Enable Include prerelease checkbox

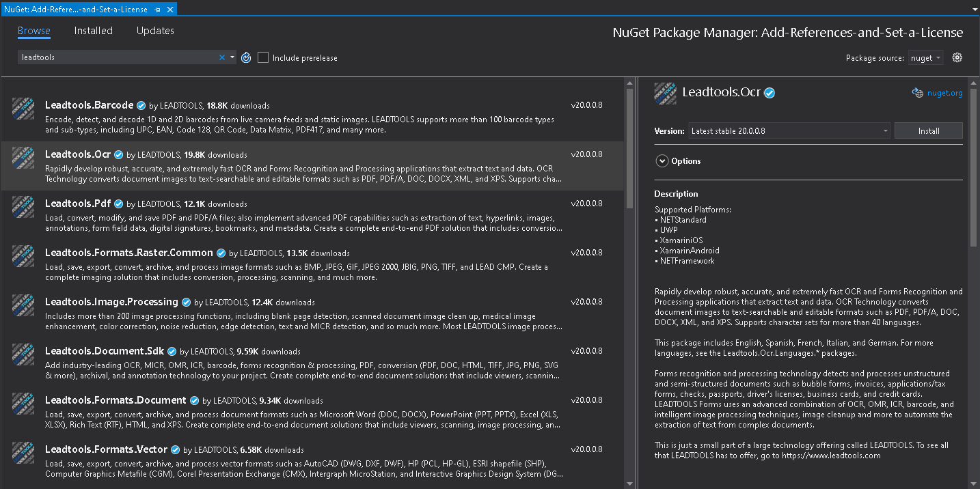pyautogui.click(x=263, y=58)
